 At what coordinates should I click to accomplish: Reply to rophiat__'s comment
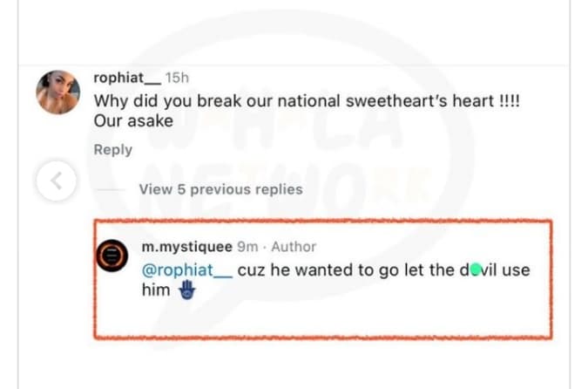113,149
